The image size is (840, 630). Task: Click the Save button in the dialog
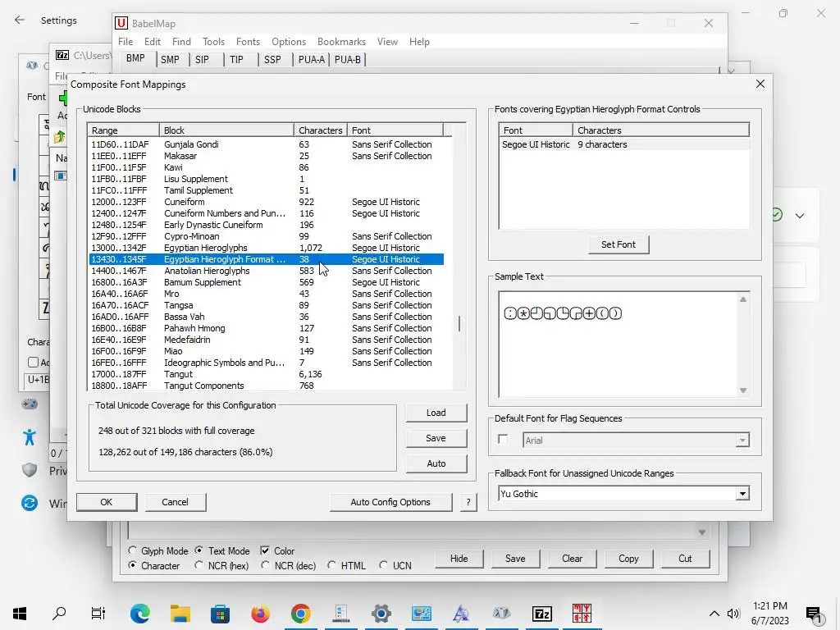point(436,438)
